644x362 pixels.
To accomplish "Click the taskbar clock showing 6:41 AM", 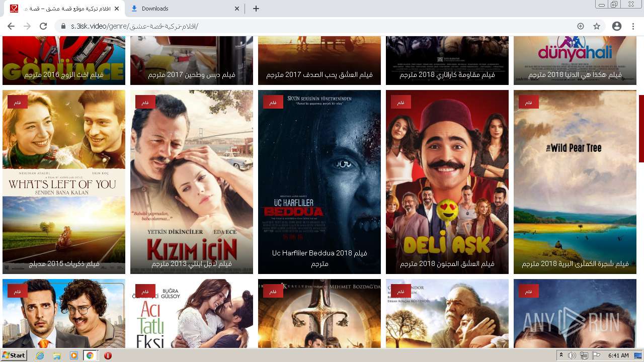I will [618, 355].
